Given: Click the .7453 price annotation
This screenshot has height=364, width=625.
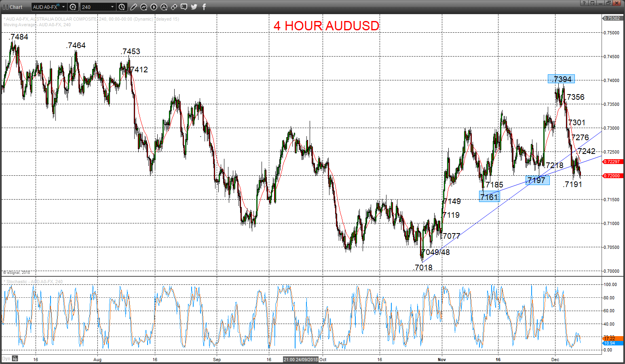Looking at the screenshot, I should [131, 52].
